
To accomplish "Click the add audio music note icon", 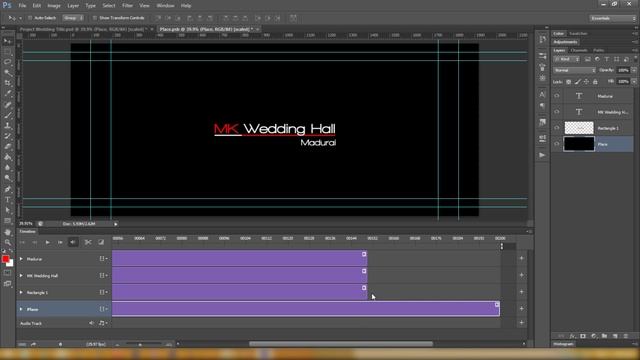I will tap(102, 323).
